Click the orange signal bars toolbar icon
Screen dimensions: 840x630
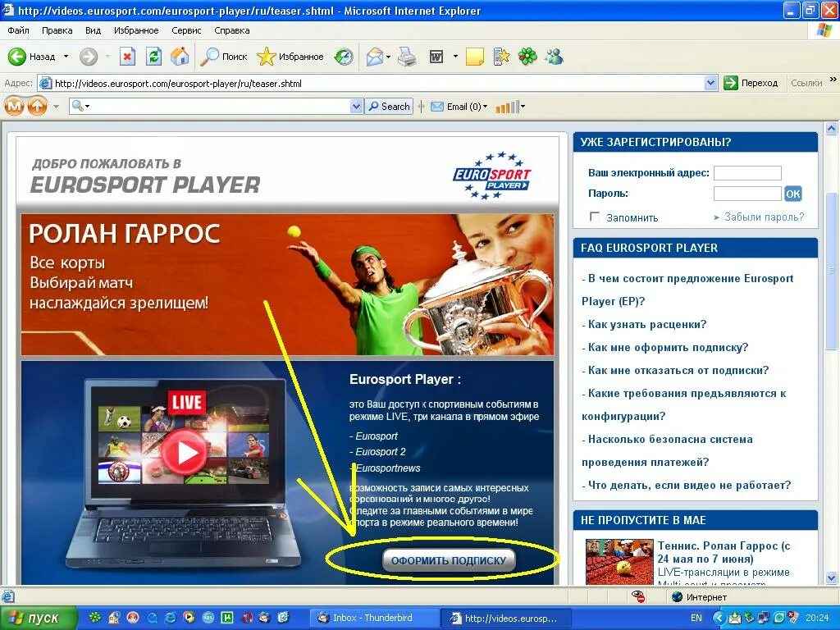507,107
